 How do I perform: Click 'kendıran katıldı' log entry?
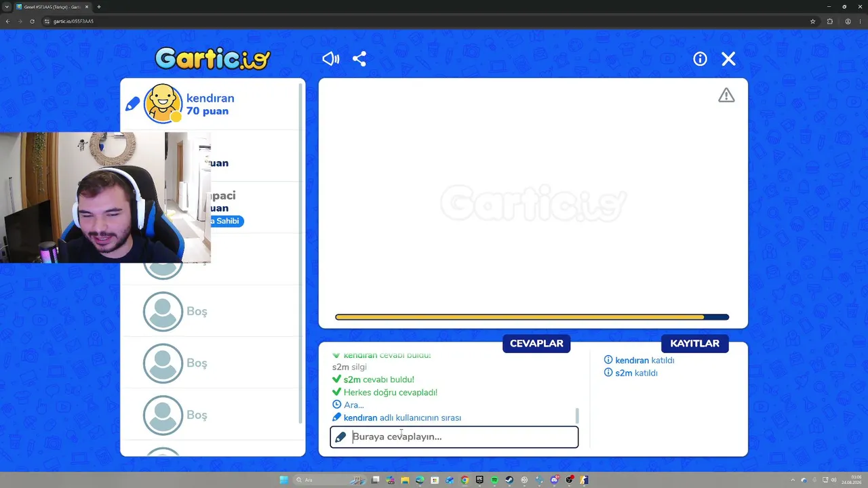coord(639,361)
